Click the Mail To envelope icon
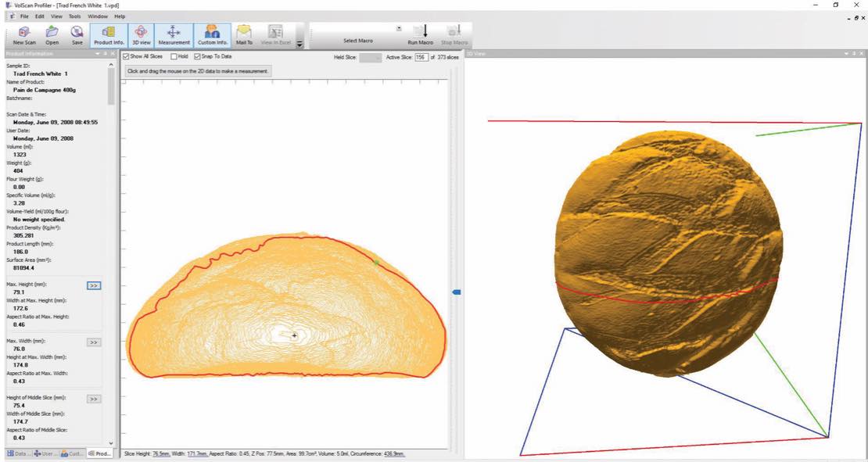 tap(245, 35)
